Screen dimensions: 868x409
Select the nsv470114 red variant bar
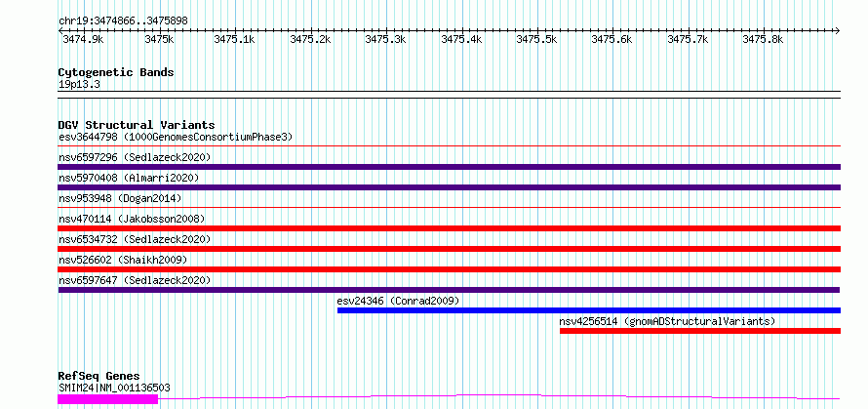[x=449, y=228]
